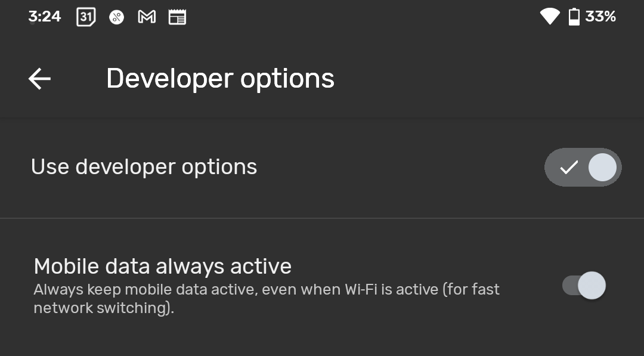
Task: Select the Mobile data always active setting row
Action: (268, 285)
